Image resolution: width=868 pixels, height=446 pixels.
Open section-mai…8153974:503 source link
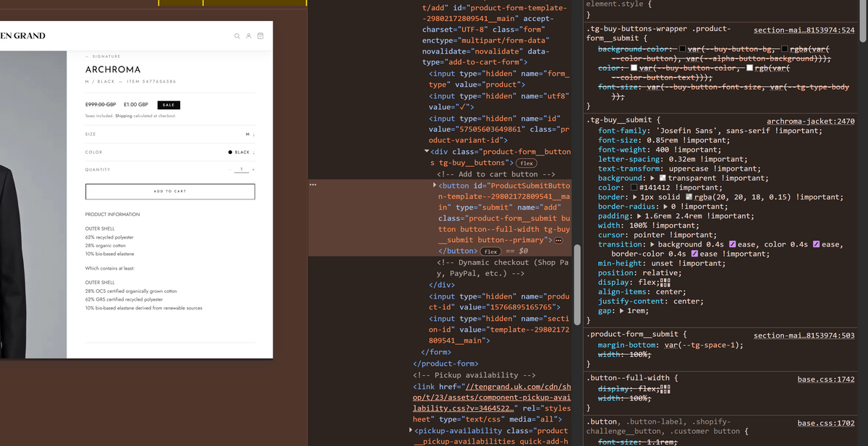pyautogui.click(x=804, y=335)
